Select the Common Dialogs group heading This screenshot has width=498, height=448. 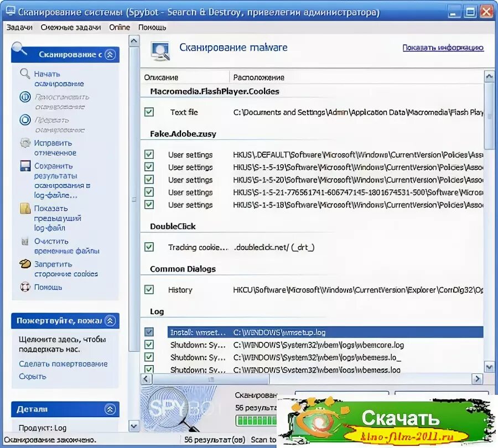pyautogui.click(x=183, y=269)
